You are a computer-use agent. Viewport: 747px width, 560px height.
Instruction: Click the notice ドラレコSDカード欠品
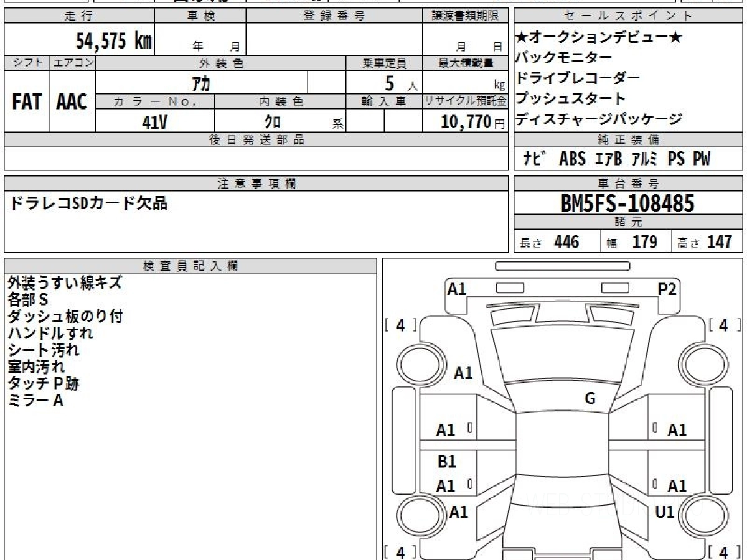[x=88, y=203]
